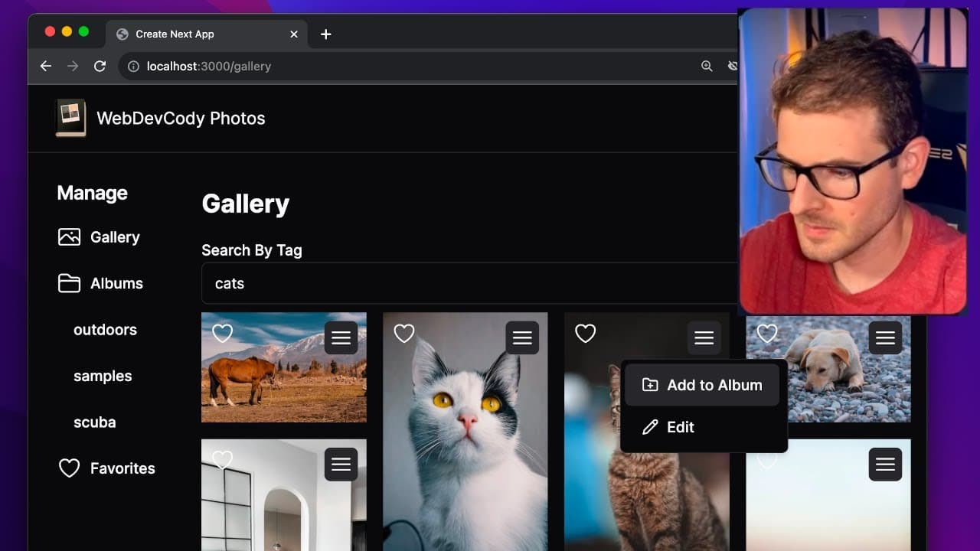This screenshot has width=980, height=551.
Task: Click the zoom magnifier icon in address bar
Action: click(x=707, y=67)
